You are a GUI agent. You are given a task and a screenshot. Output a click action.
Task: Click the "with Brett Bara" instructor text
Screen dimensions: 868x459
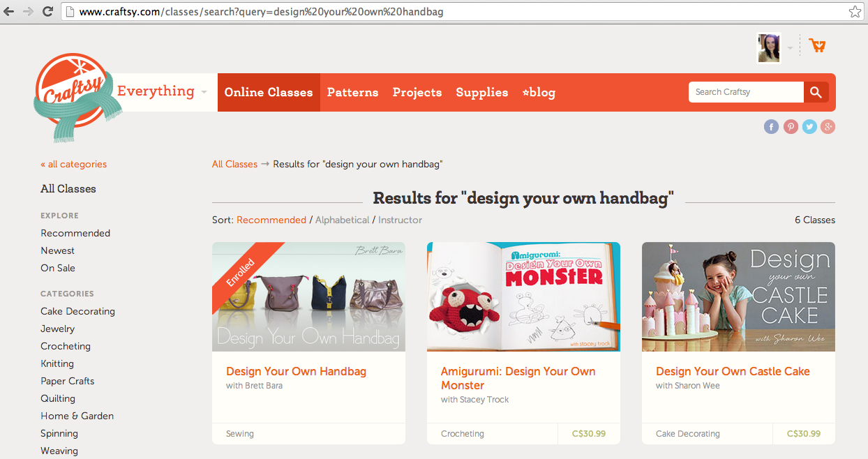click(254, 386)
